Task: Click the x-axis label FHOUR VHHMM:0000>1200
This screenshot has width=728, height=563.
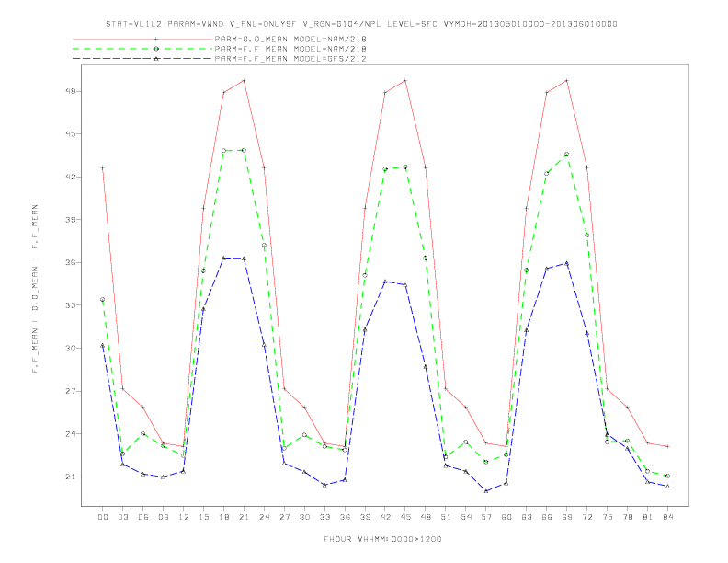Action: (382, 539)
